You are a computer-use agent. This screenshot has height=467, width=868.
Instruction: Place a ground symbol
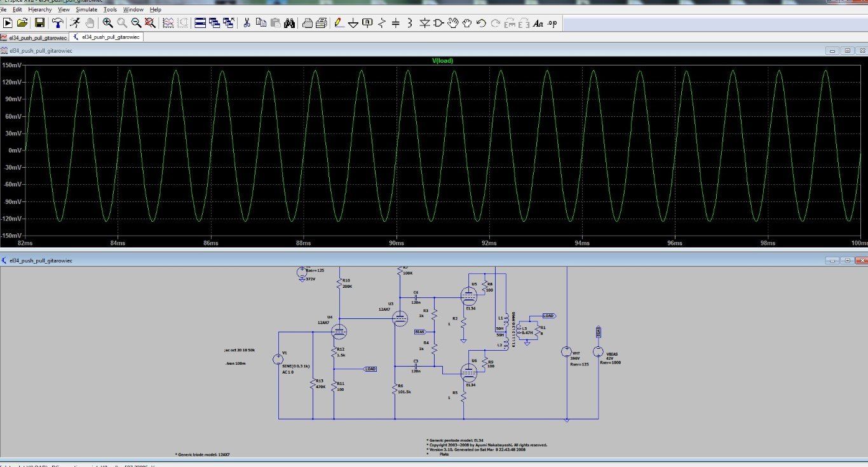353,23
